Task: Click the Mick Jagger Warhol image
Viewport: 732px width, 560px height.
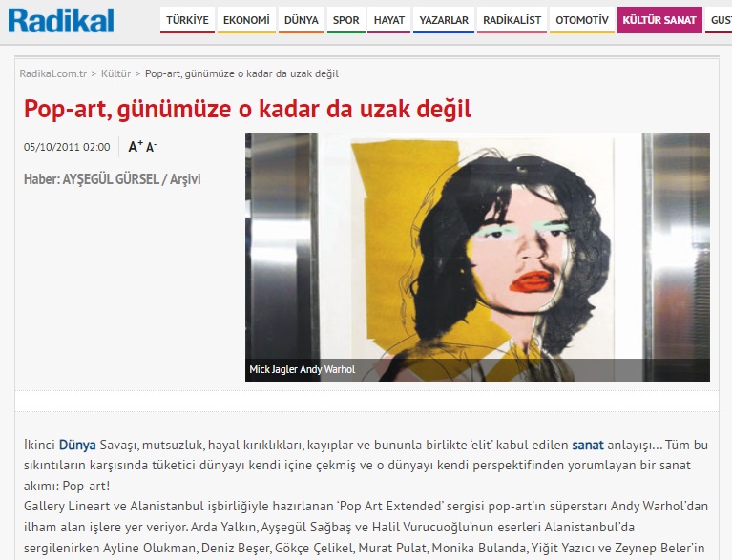Action: tap(477, 248)
